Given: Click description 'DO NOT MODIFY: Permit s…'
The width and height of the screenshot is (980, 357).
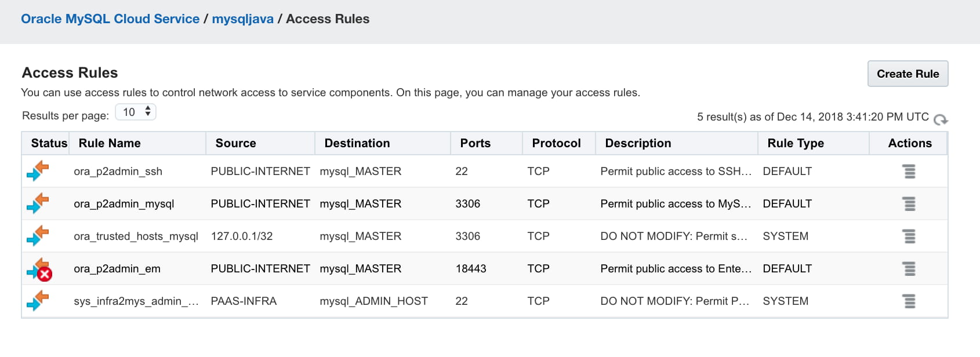Looking at the screenshot, I should pyautogui.click(x=674, y=236).
